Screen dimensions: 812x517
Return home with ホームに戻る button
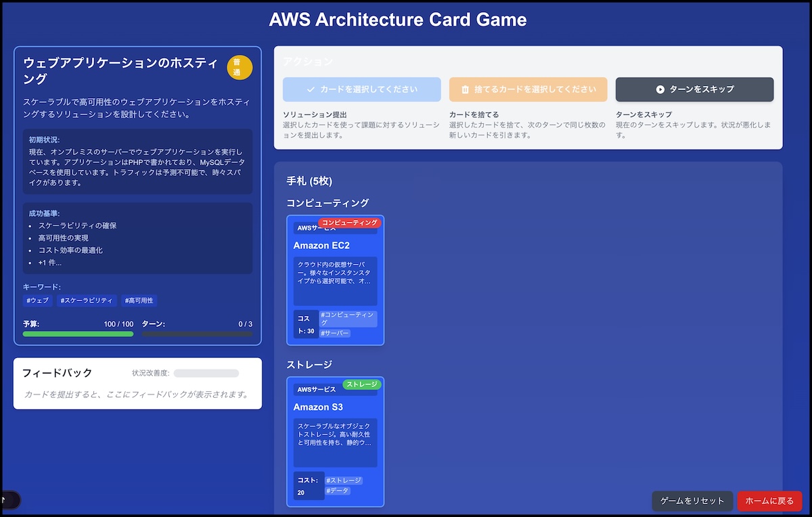coord(769,501)
